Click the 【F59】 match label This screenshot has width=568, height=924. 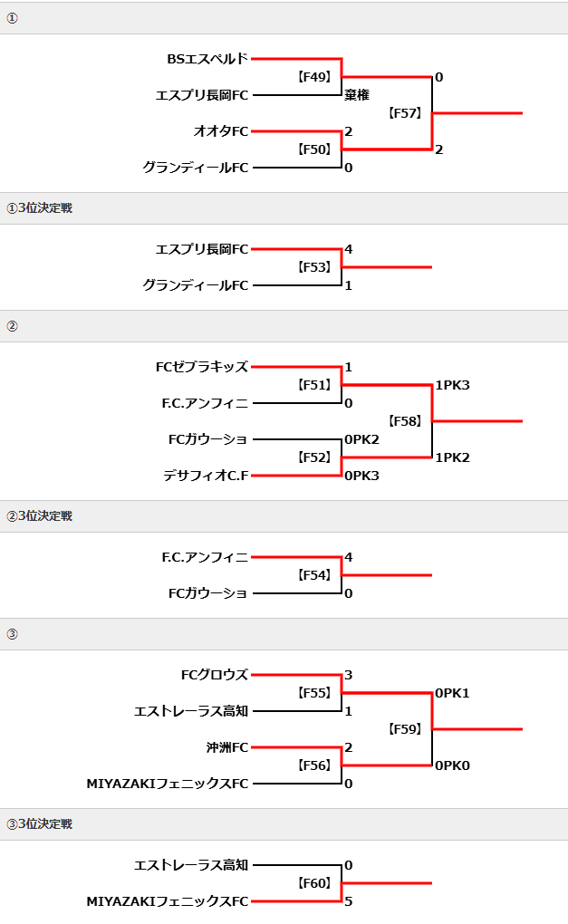click(x=405, y=729)
